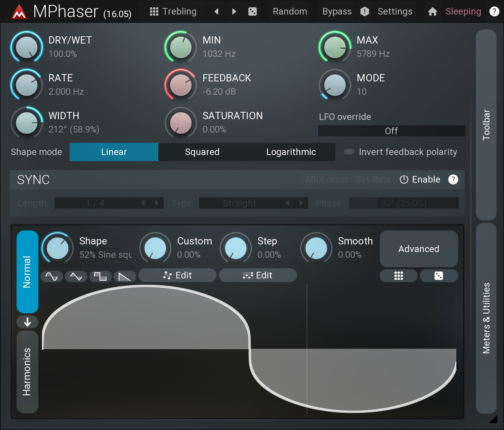Click the '52% Sine squ' shape value
504x430 pixels.
[x=106, y=255]
